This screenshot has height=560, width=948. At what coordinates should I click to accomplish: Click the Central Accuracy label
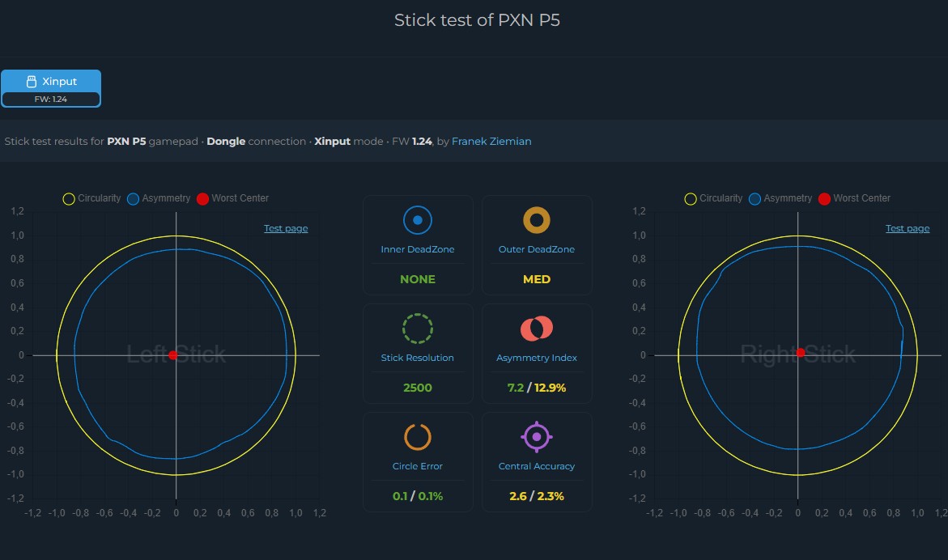pyautogui.click(x=536, y=466)
